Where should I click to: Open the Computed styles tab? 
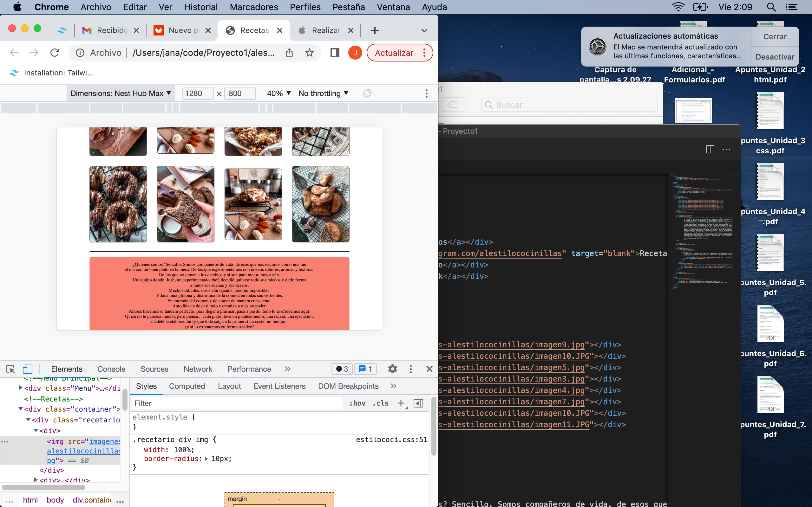(x=187, y=386)
